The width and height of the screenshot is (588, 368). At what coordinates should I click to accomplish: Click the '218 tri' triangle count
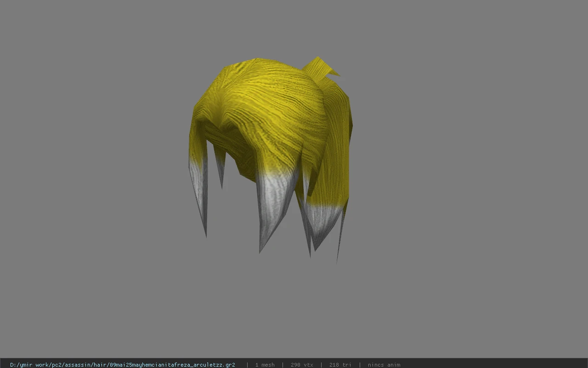coord(340,365)
